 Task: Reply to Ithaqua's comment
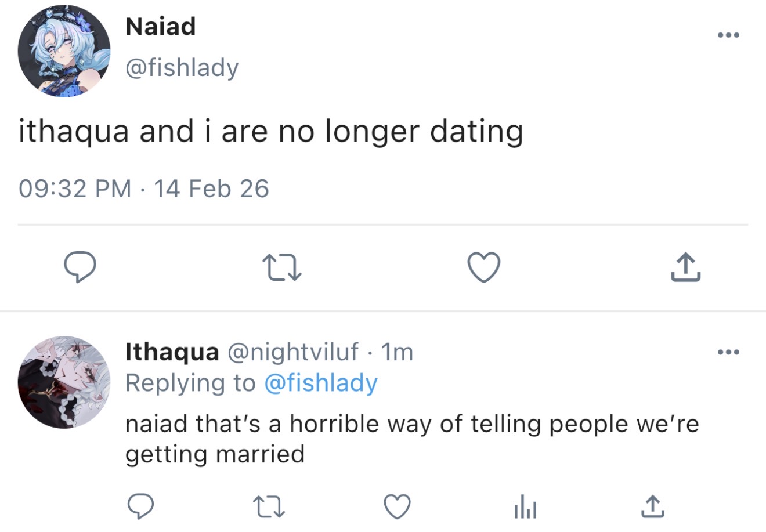point(140,506)
